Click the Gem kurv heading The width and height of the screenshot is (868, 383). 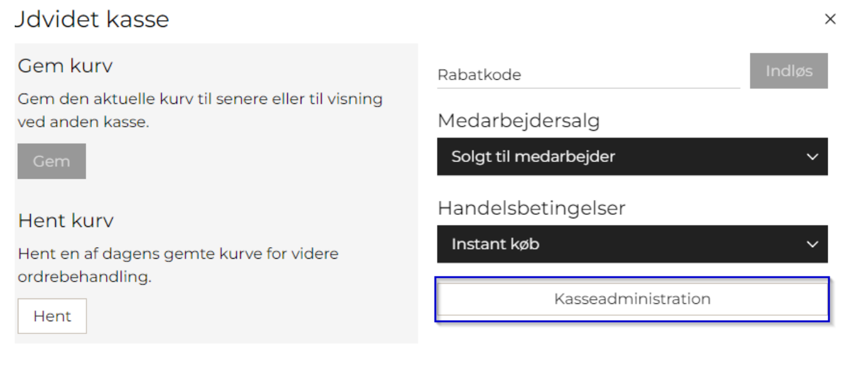[x=66, y=66]
